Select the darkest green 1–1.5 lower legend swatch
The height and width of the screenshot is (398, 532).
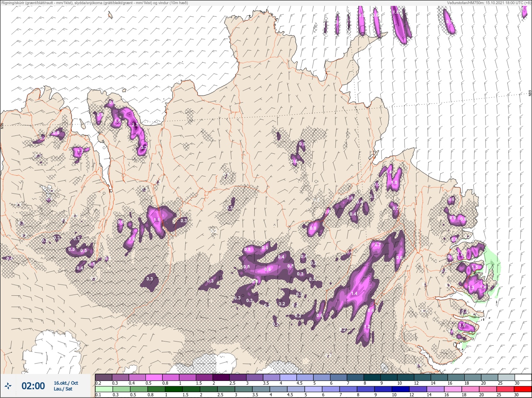click(x=174, y=389)
